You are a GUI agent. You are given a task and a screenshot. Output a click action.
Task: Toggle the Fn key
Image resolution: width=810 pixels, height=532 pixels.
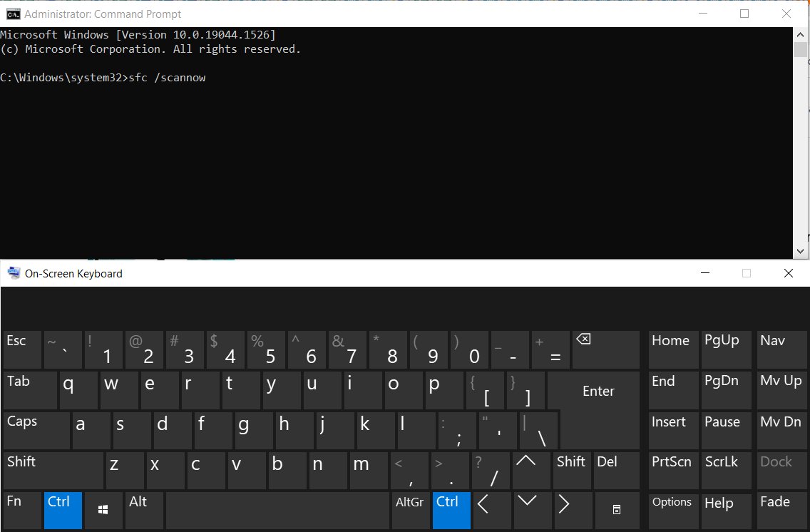click(22, 511)
